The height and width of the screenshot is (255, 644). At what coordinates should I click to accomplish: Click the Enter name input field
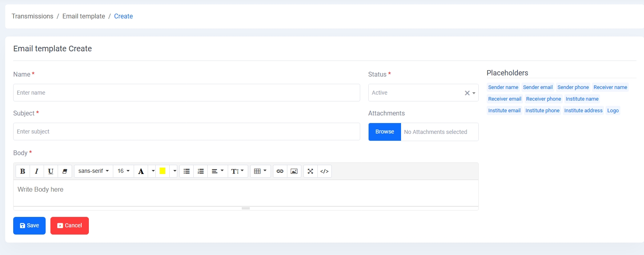(187, 93)
